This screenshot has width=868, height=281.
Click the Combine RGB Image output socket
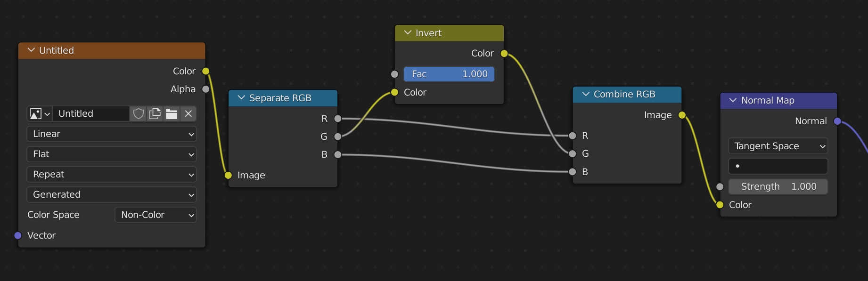pyautogui.click(x=681, y=115)
